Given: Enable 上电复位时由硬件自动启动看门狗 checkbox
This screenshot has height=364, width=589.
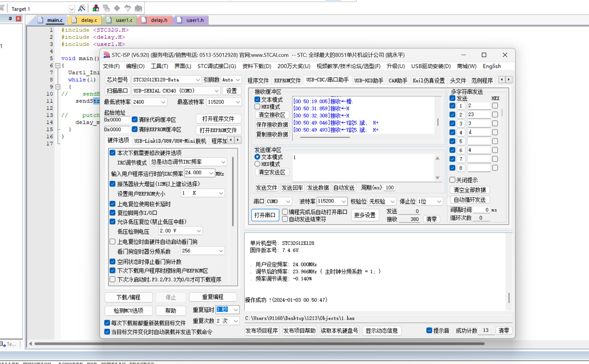Looking at the screenshot, I should pyautogui.click(x=113, y=242).
